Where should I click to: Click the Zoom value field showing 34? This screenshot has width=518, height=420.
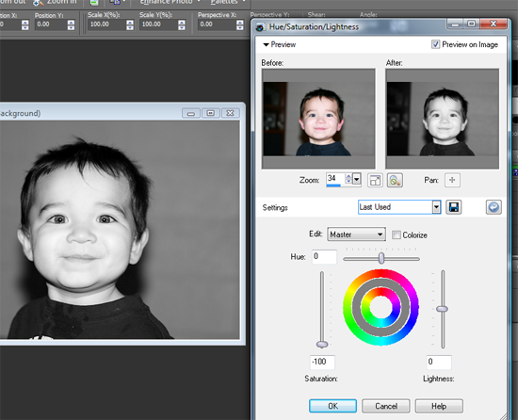[x=335, y=179]
